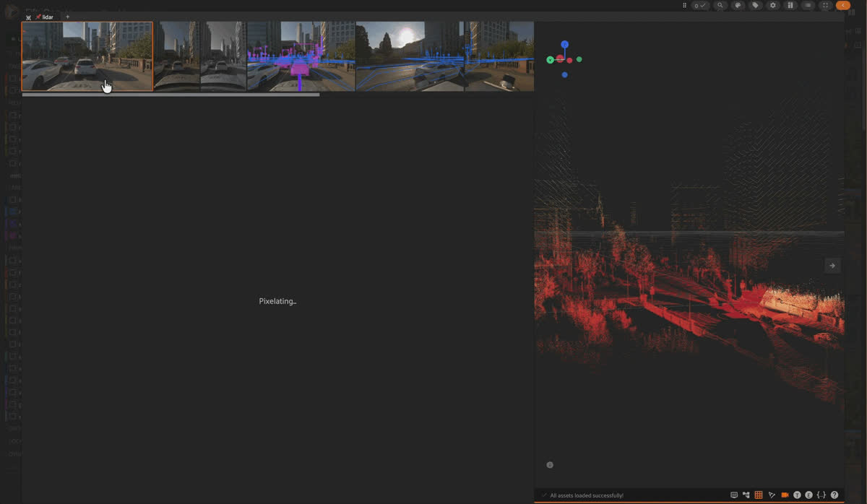Toggle the orange grid icon
Viewport: 867px width, 504px height.
point(759,495)
